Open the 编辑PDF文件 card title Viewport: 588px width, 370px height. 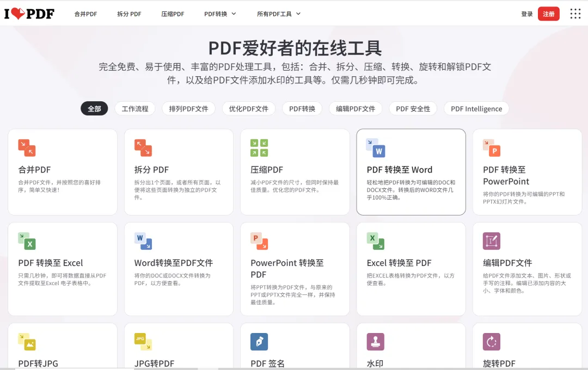(x=507, y=263)
